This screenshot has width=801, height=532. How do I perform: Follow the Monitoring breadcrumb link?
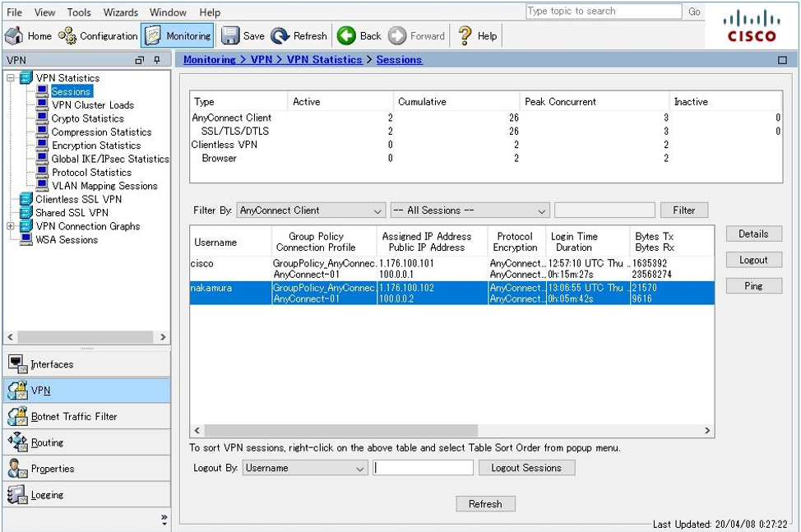coord(210,60)
